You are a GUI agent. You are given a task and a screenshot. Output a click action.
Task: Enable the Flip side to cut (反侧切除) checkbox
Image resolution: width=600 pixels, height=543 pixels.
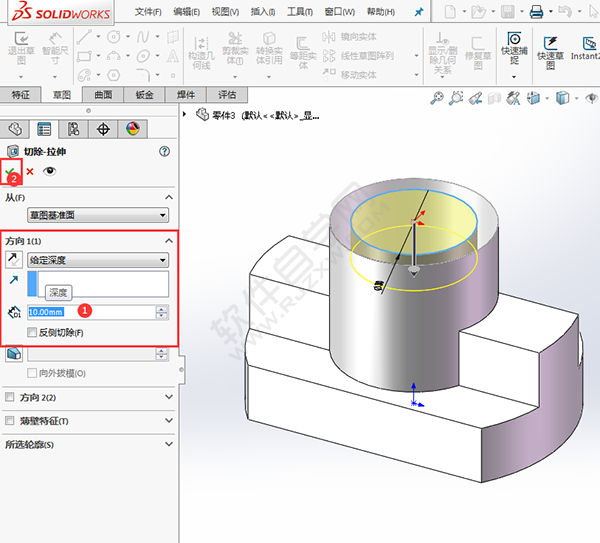(32, 332)
